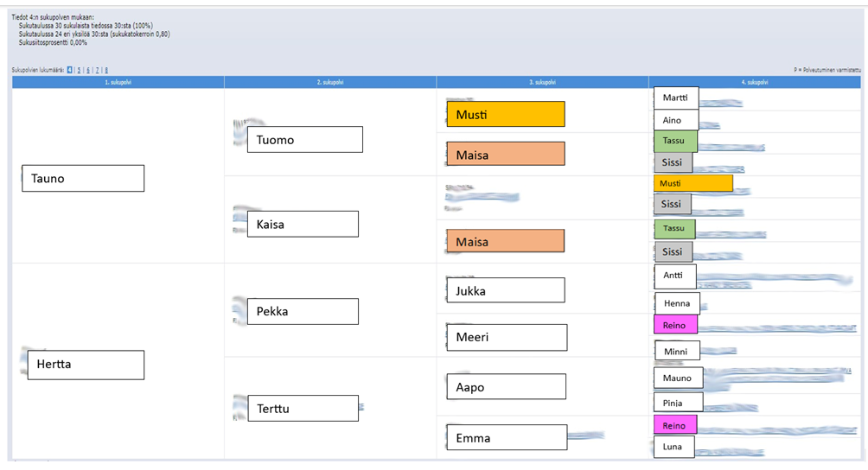Select the Kaisa ancestor box
The width and height of the screenshot is (868, 470).
point(303,224)
